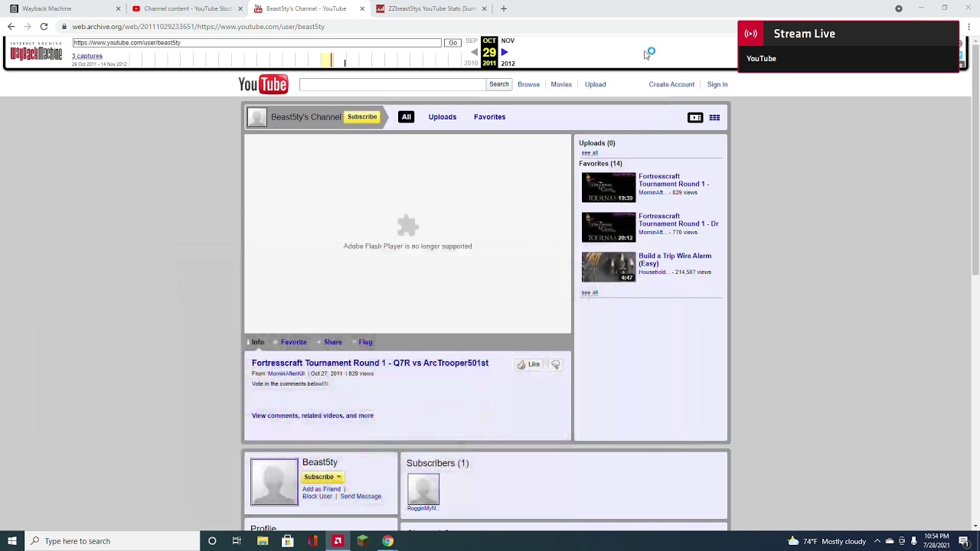Like the Fortresscraft Tournament video
Image resolution: width=980 pixels, height=551 pixels.
528,364
